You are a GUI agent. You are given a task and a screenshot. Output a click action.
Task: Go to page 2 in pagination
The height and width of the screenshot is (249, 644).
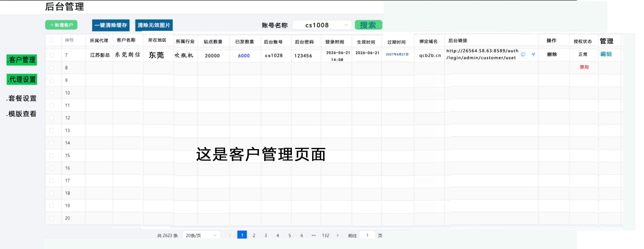click(x=254, y=235)
